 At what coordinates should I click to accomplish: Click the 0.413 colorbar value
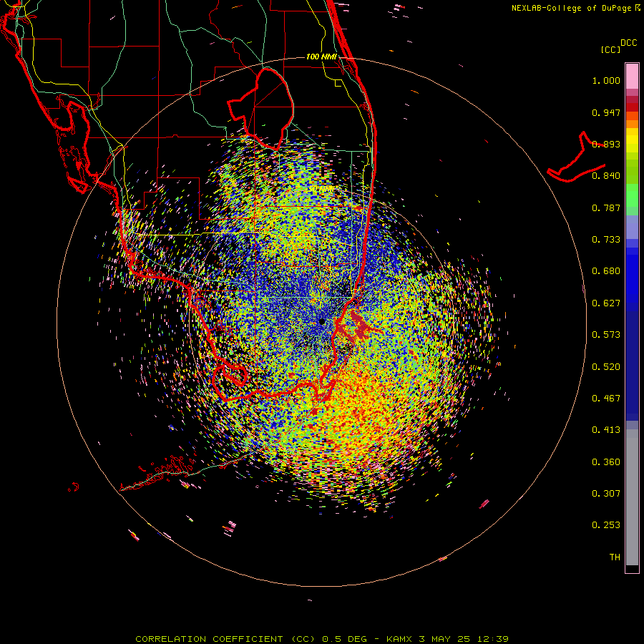click(x=606, y=430)
